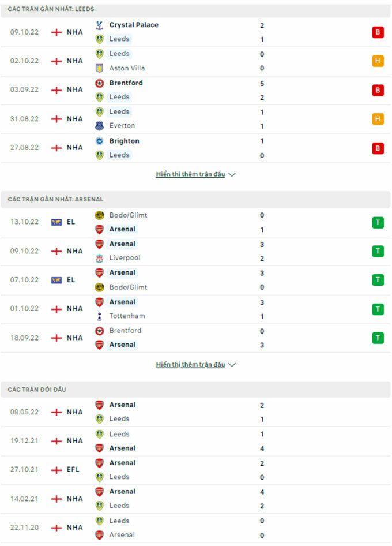This screenshot has height=546, width=392.
Task: Open Brentford 5-2 Leeds match row
Action: [x=196, y=90]
